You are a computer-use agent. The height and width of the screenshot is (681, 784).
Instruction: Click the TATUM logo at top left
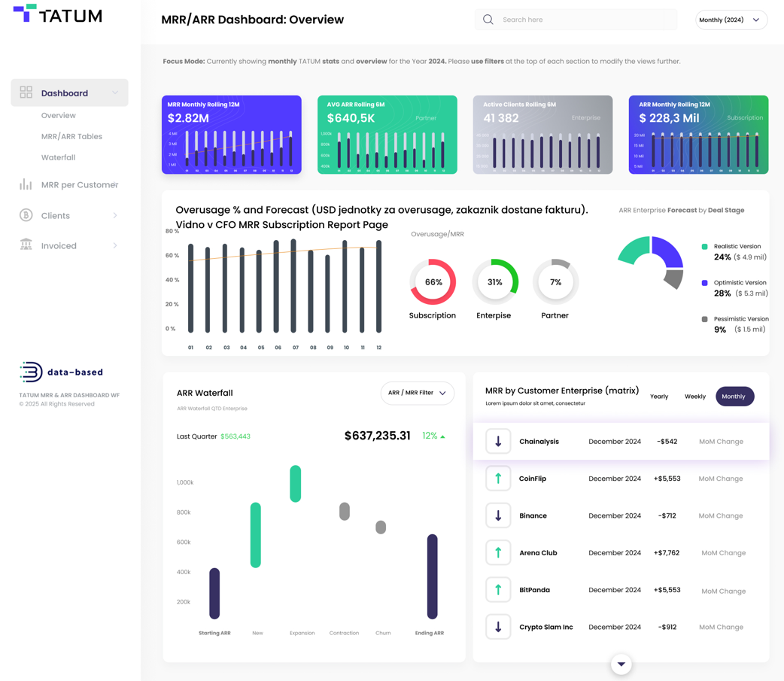pos(56,14)
